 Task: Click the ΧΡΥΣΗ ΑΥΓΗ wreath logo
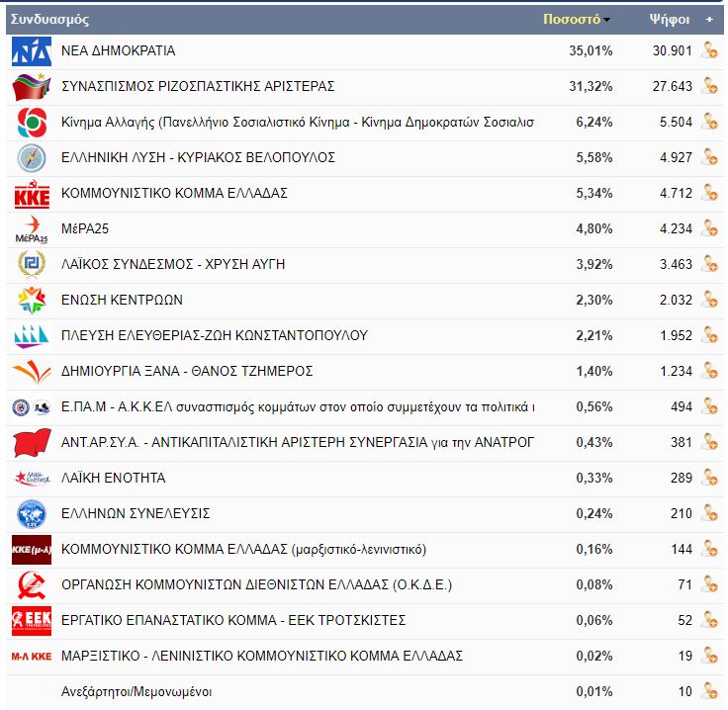32,264
